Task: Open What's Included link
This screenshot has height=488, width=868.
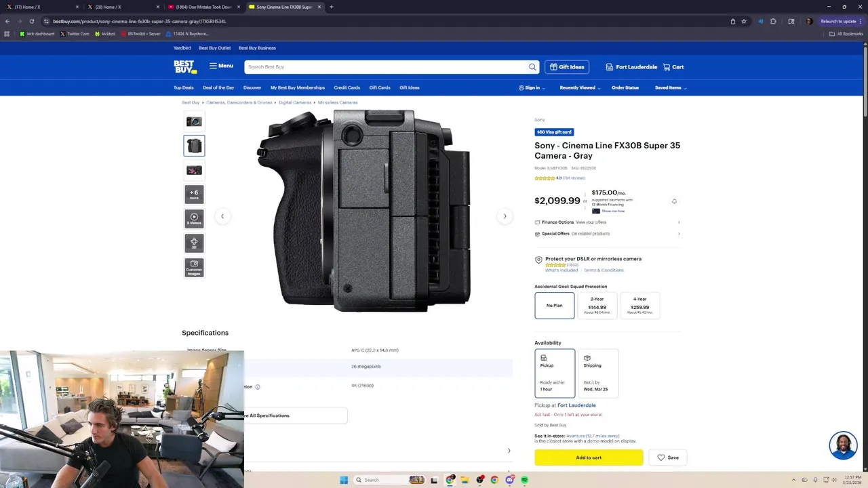Action: [x=561, y=270]
